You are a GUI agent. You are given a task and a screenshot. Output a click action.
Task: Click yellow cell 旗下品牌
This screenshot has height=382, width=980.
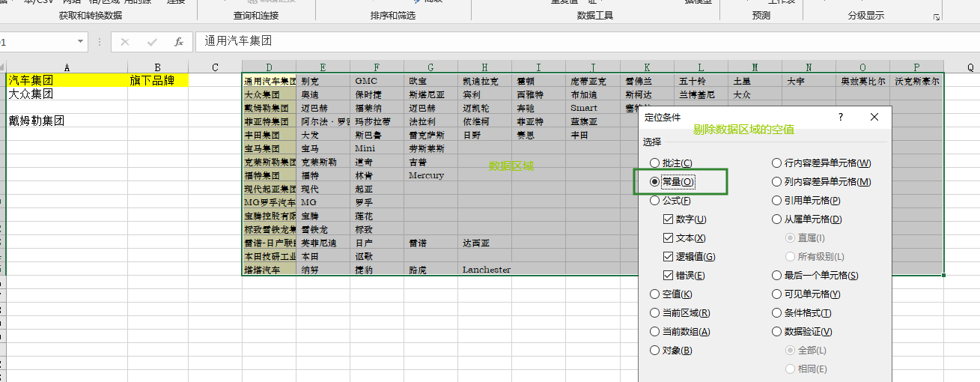pyautogui.click(x=157, y=80)
